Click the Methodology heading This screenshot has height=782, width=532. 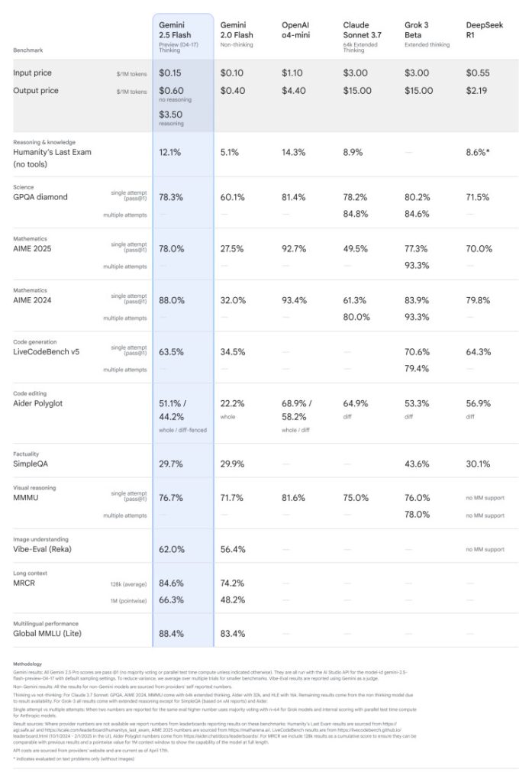click(x=27, y=664)
